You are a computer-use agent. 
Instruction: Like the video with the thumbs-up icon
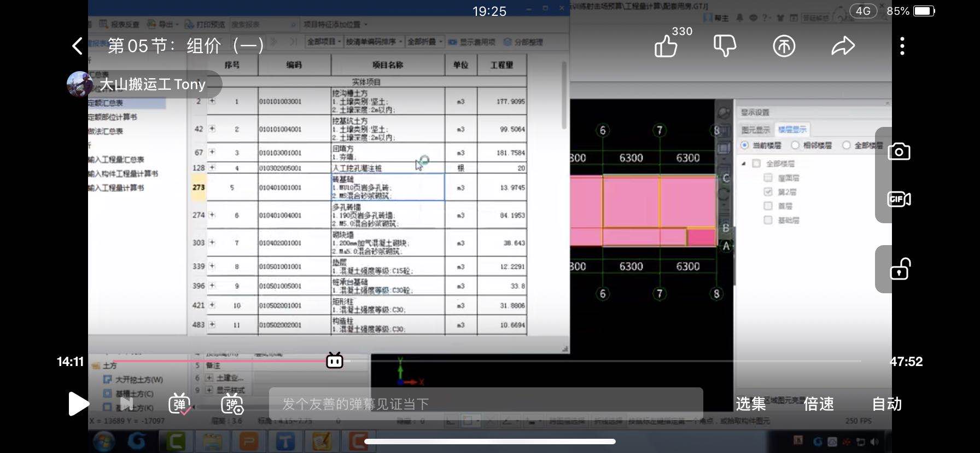(666, 47)
